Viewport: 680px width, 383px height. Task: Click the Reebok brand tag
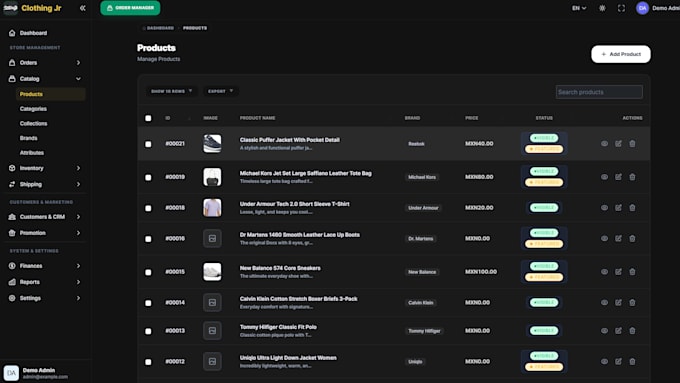[416, 144]
